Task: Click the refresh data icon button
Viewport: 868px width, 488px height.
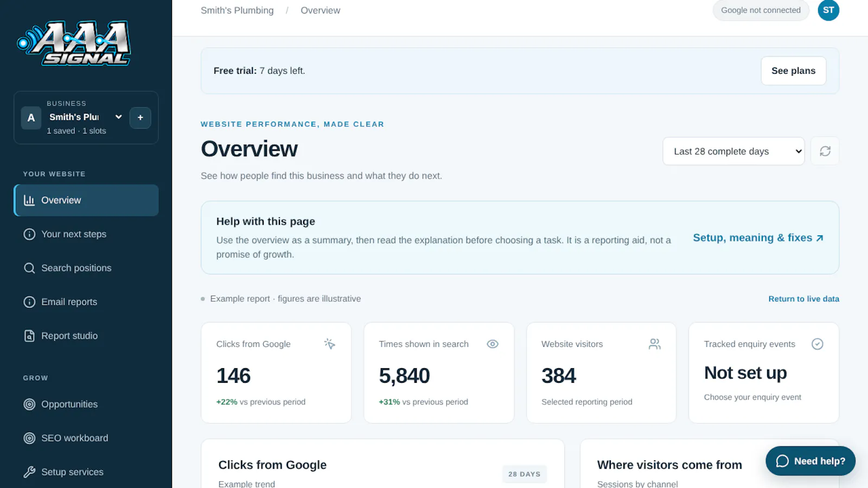Action: click(825, 151)
